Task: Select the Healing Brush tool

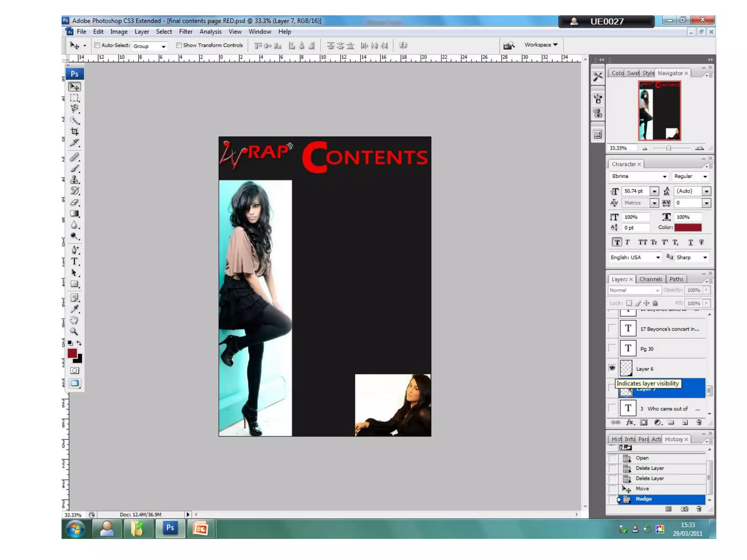Action: pyautogui.click(x=74, y=157)
